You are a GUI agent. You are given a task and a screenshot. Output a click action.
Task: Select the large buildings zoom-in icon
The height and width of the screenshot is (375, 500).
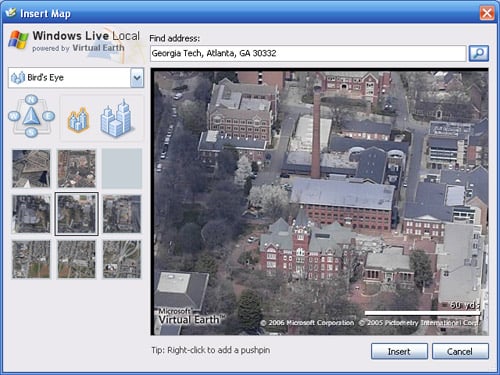coord(116,118)
